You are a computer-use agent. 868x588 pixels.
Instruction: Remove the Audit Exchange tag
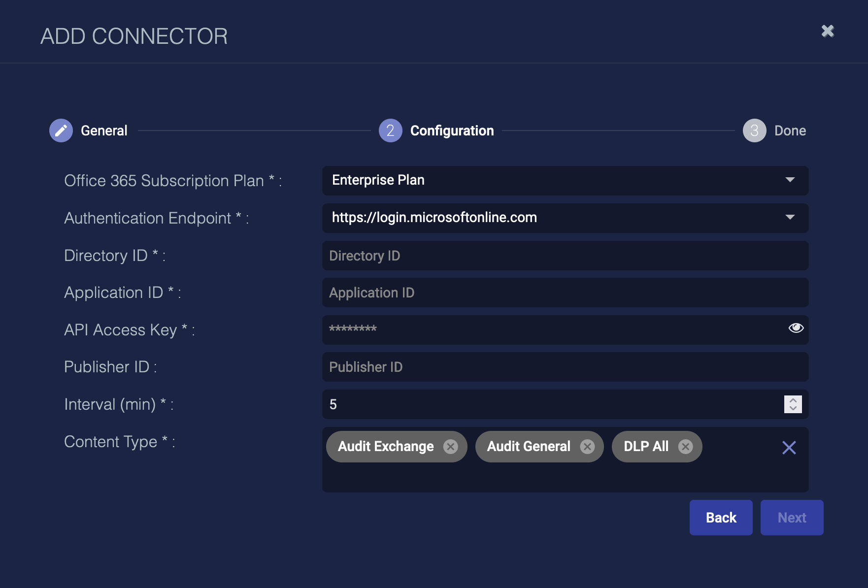point(450,447)
